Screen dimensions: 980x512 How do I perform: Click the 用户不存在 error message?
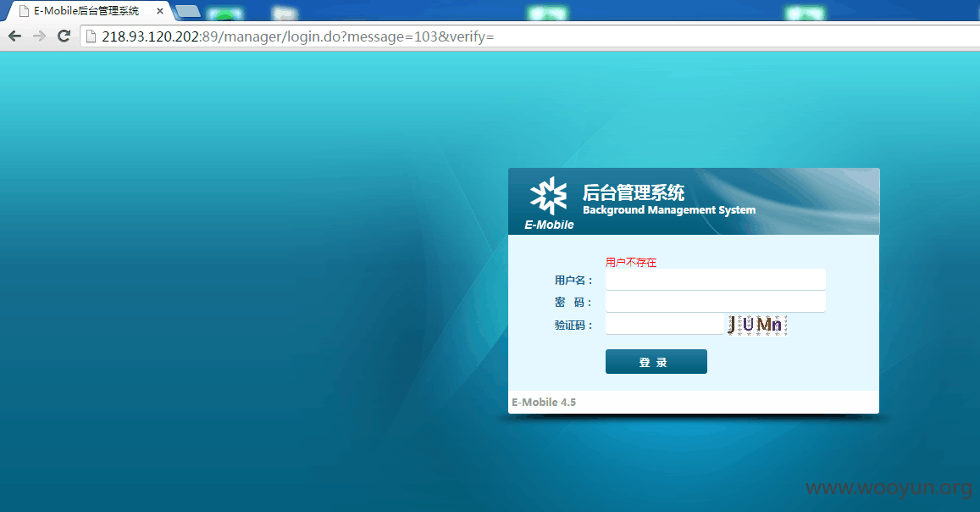[x=631, y=263]
